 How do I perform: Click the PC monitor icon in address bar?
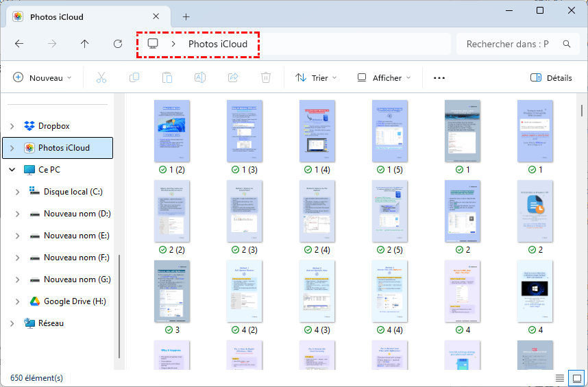tap(153, 43)
